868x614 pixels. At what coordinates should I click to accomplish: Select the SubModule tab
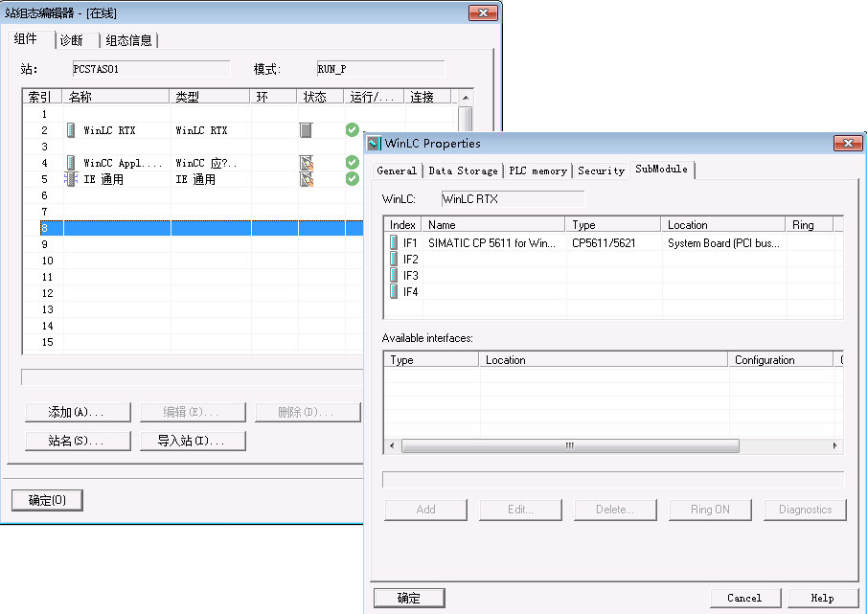[661, 170]
